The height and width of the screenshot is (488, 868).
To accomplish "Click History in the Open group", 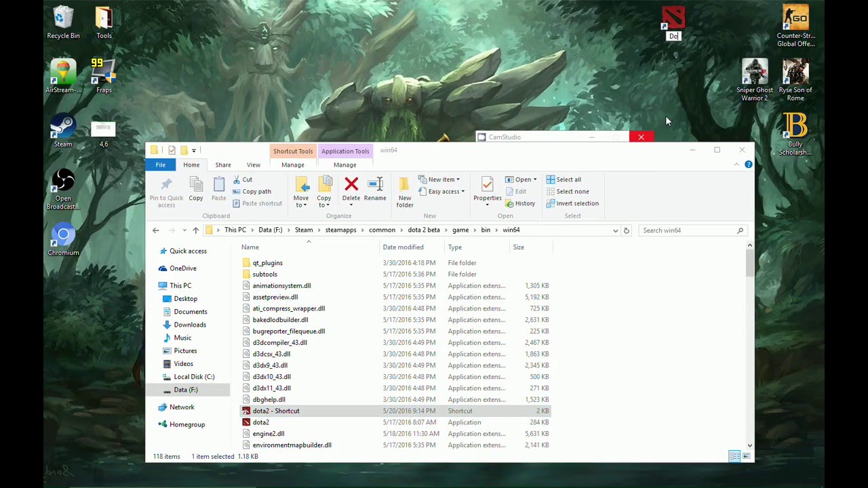I will coord(520,203).
